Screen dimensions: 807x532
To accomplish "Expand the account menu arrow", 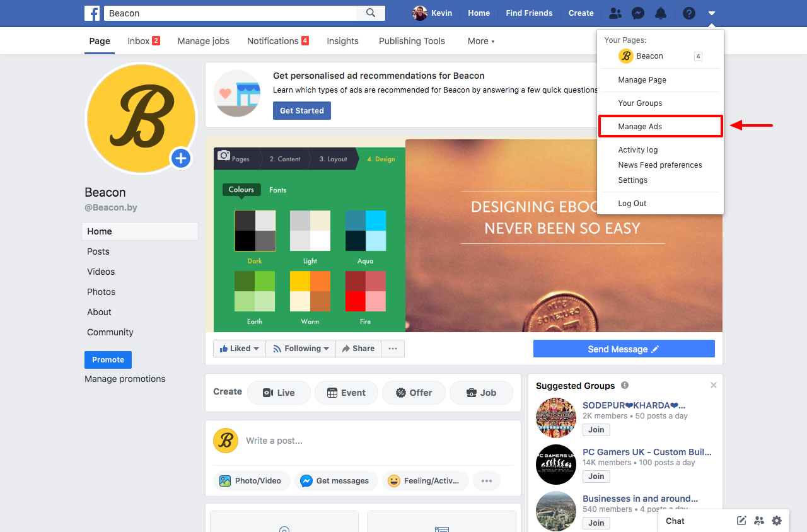I will click(712, 13).
